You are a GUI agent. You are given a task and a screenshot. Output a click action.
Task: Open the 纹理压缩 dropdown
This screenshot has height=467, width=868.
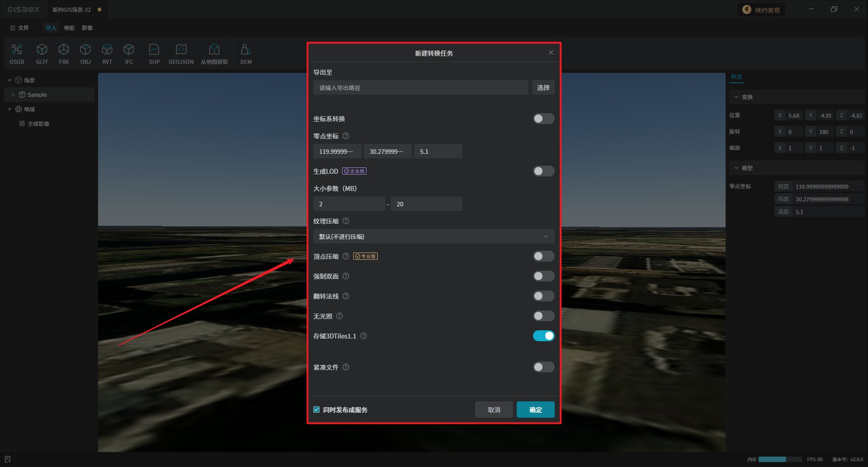point(434,236)
